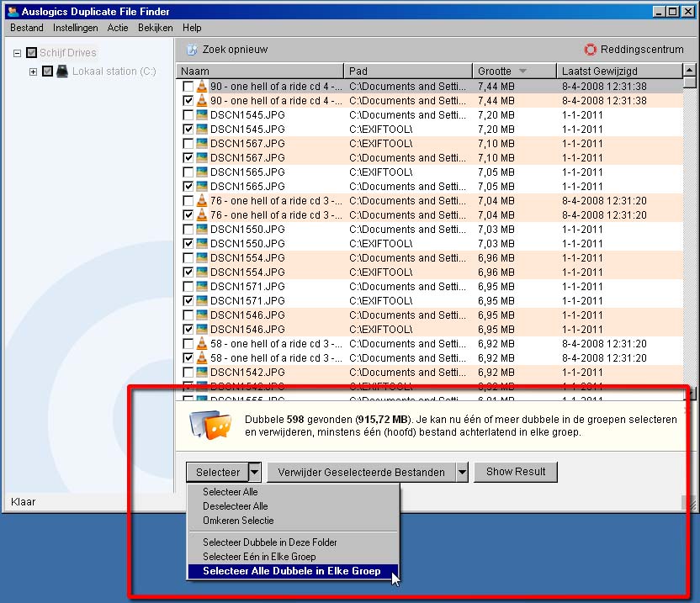700x603 pixels.
Task: Click the VLC cone icon of unchecked 90 - one hell row
Action: coord(202,86)
